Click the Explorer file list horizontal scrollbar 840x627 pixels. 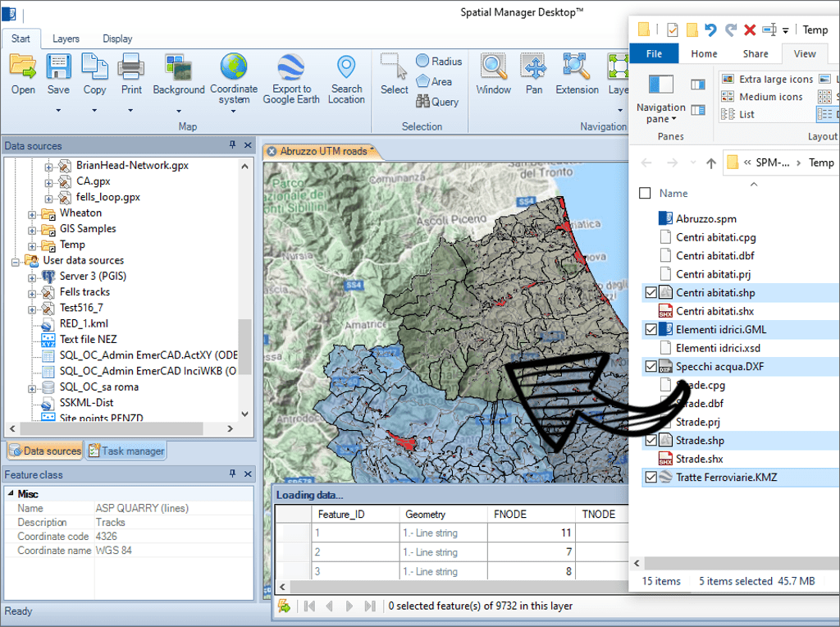click(742, 563)
